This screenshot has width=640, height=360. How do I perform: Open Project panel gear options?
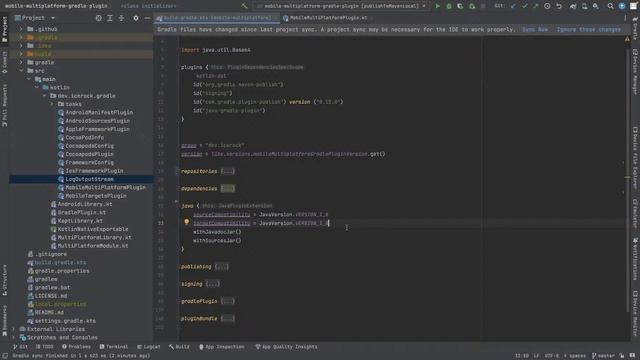point(136,18)
